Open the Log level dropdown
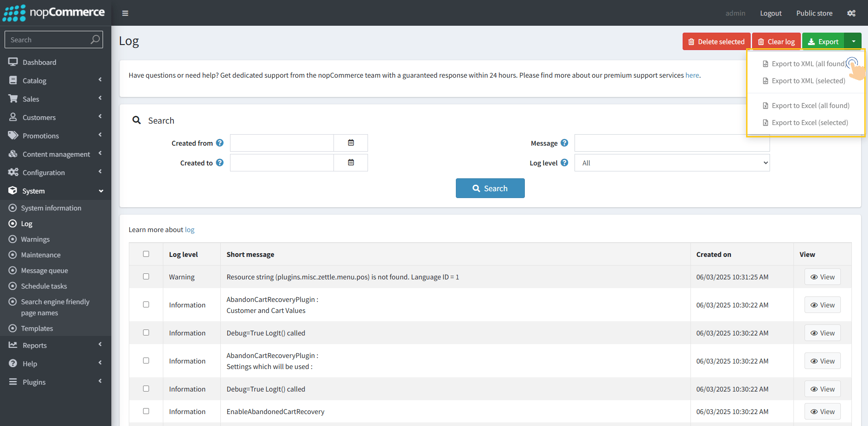Screen dimensions: 868x426 tap(672, 163)
